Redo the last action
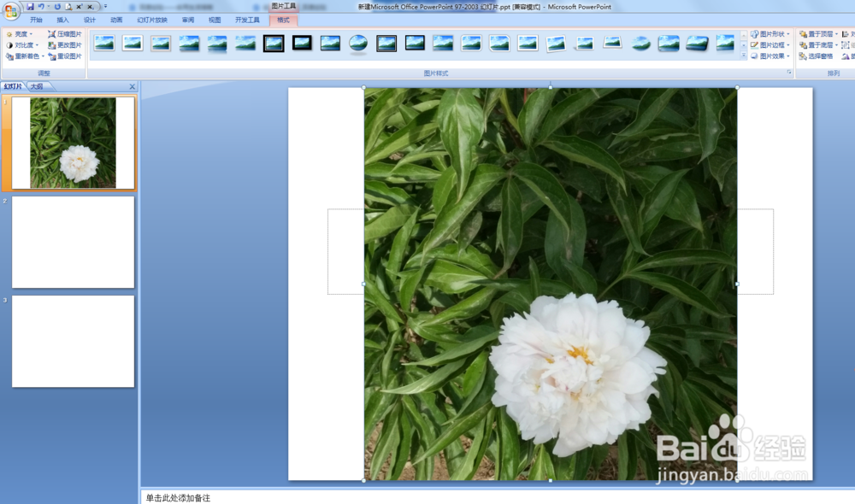 [x=57, y=7]
